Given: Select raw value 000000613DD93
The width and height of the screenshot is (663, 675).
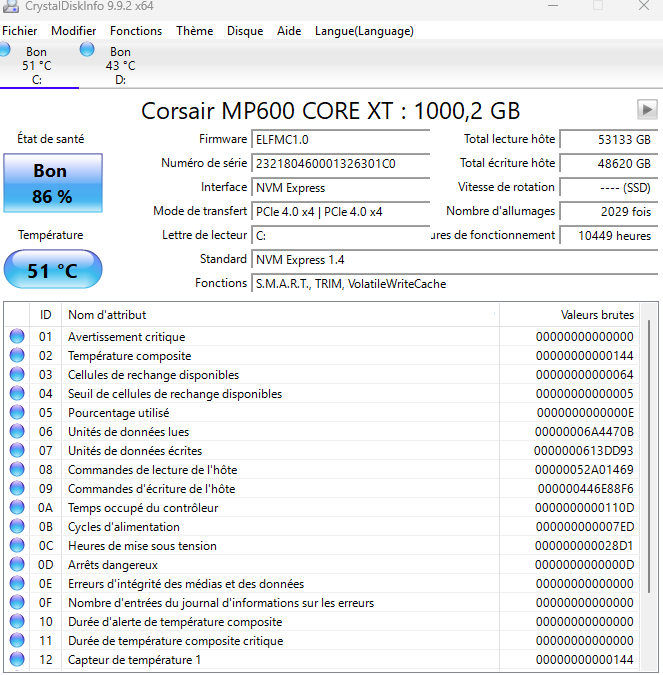Looking at the screenshot, I should click(584, 451).
